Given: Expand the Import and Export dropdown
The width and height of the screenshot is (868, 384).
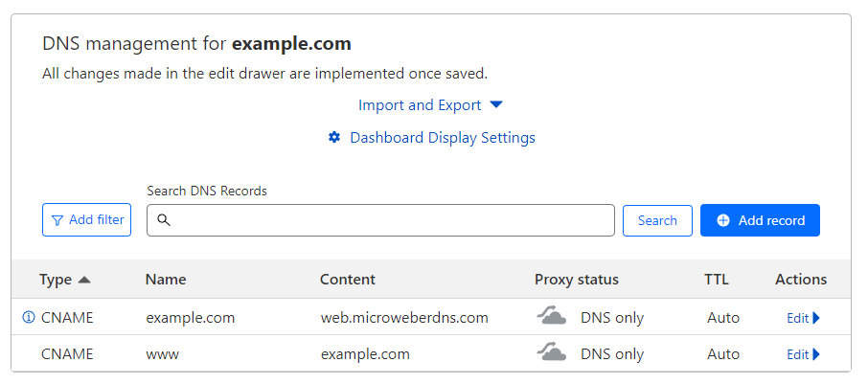Looking at the screenshot, I should pyautogui.click(x=495, y=105).
